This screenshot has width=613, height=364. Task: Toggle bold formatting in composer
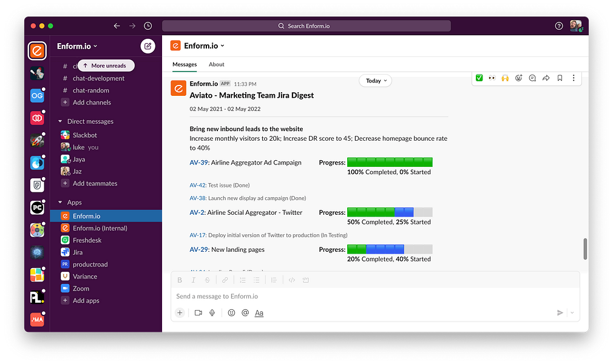pos(180,280)
